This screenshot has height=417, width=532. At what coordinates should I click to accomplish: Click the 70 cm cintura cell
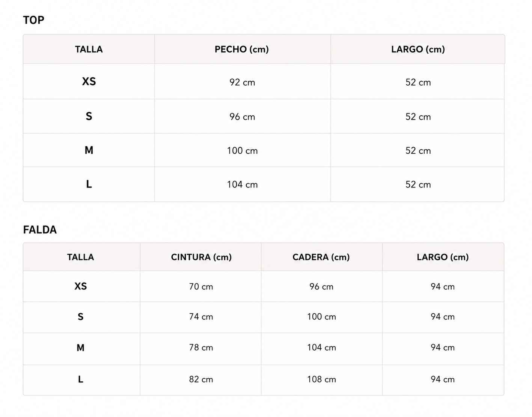(x=201, y=287)
